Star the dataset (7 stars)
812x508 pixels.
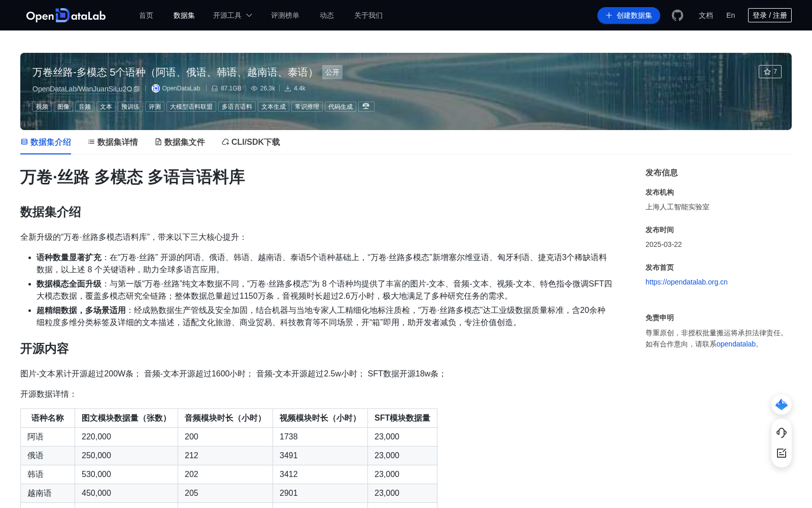tap(770, 72)
